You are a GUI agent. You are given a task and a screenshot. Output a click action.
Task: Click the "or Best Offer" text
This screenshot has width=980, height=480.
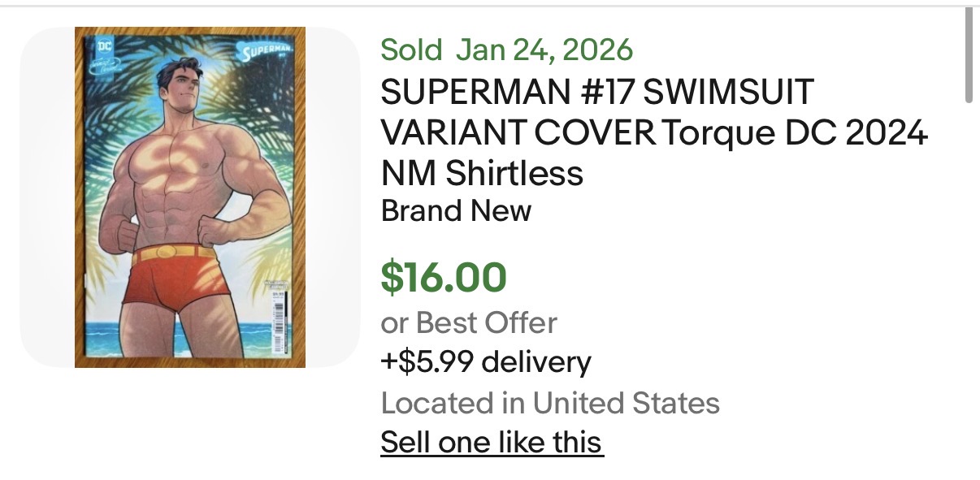coord(469,323)
